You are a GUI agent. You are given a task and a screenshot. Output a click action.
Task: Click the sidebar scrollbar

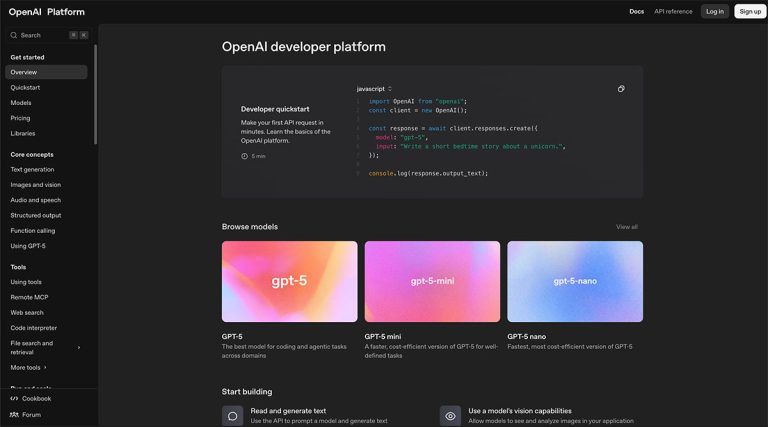(96, 95)
